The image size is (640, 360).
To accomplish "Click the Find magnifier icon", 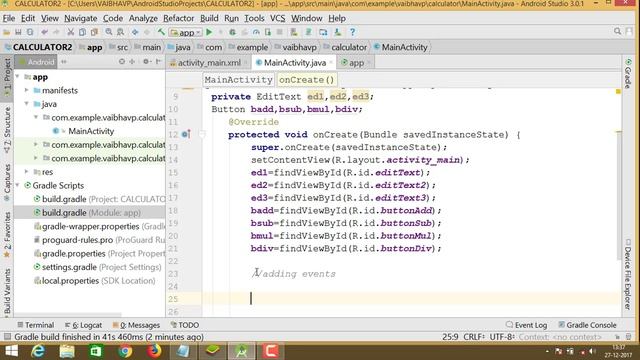I will pos(109,32).
